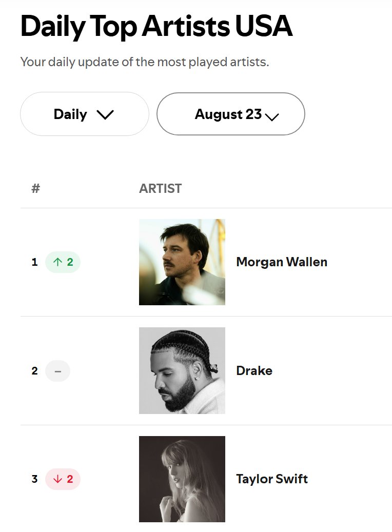The image size is (392, 532).
Task: Open the August 23 date dropdown
Action: pyautogui.click(x=230, y=114)
